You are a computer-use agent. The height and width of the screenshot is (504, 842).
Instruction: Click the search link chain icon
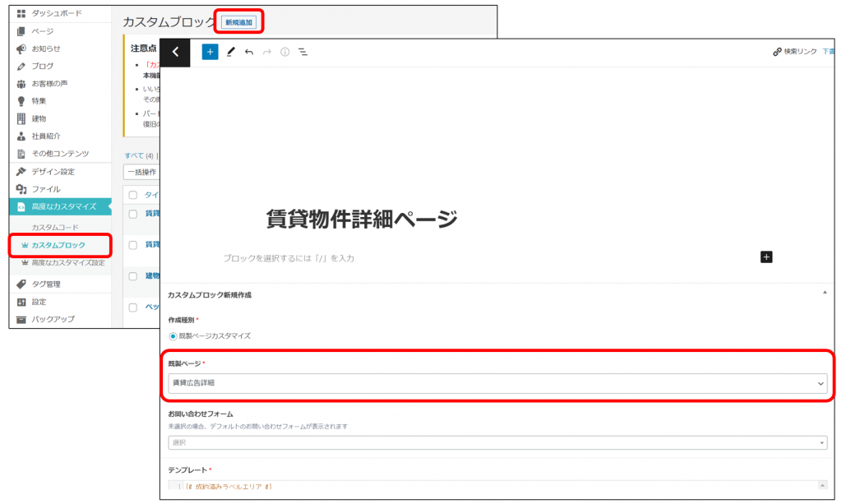coord(777,52)
